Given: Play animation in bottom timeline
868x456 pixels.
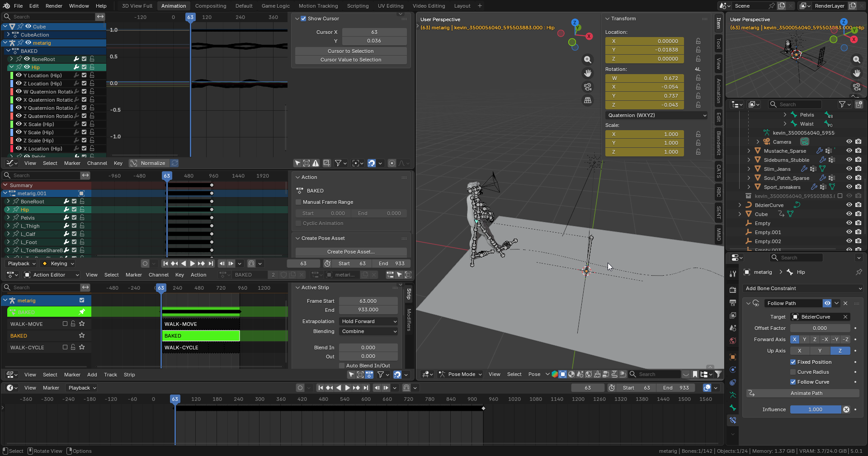Looking at the screenshot, I should (x=347, y=388).
